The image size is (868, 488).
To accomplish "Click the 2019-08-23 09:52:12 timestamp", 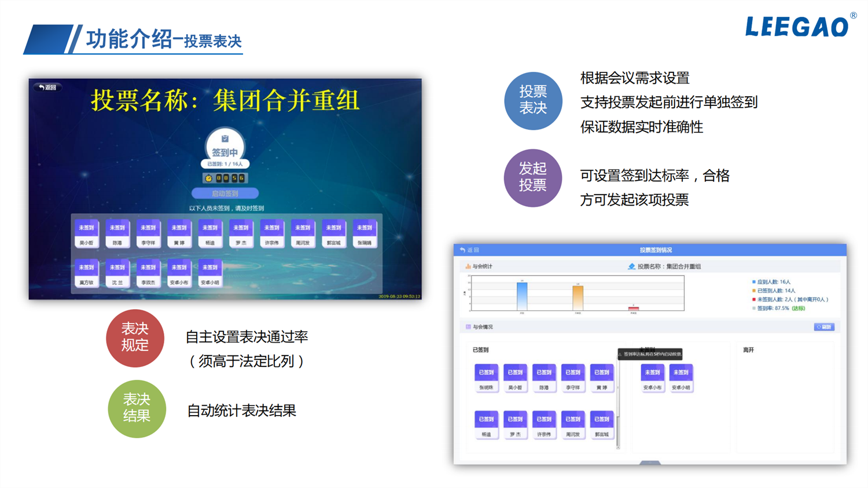I will (x=399, y=296).
